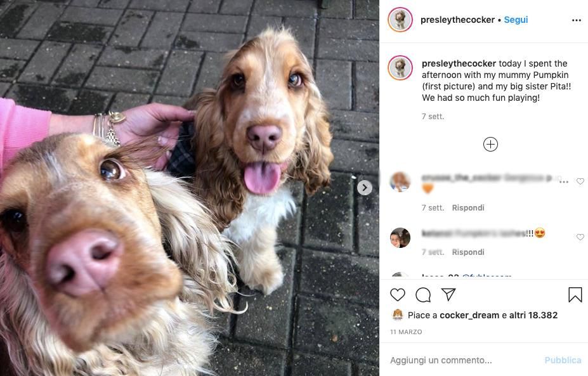Focus the Aggiungi un commento field

465,360
